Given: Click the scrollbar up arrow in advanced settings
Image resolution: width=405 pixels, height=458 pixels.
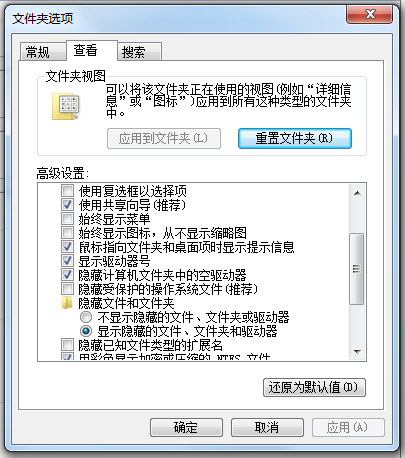Looking at the screenshot, I should pos(357,193).
